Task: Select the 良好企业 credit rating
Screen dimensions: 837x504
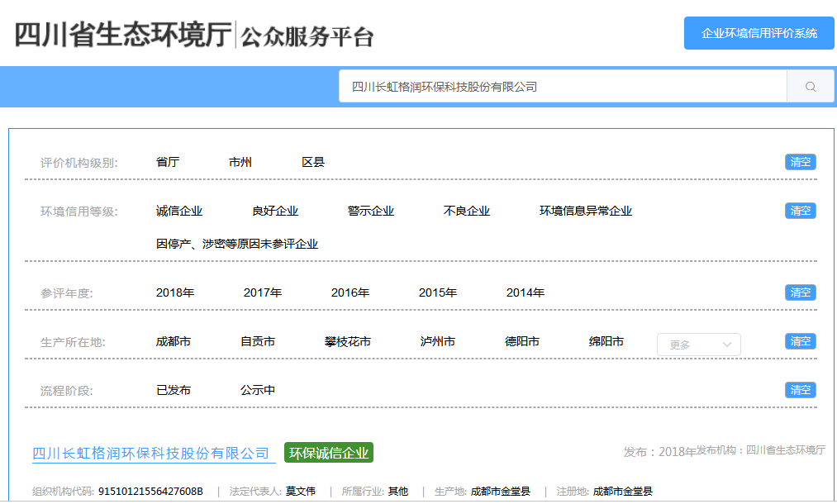Action: [277, 211]
